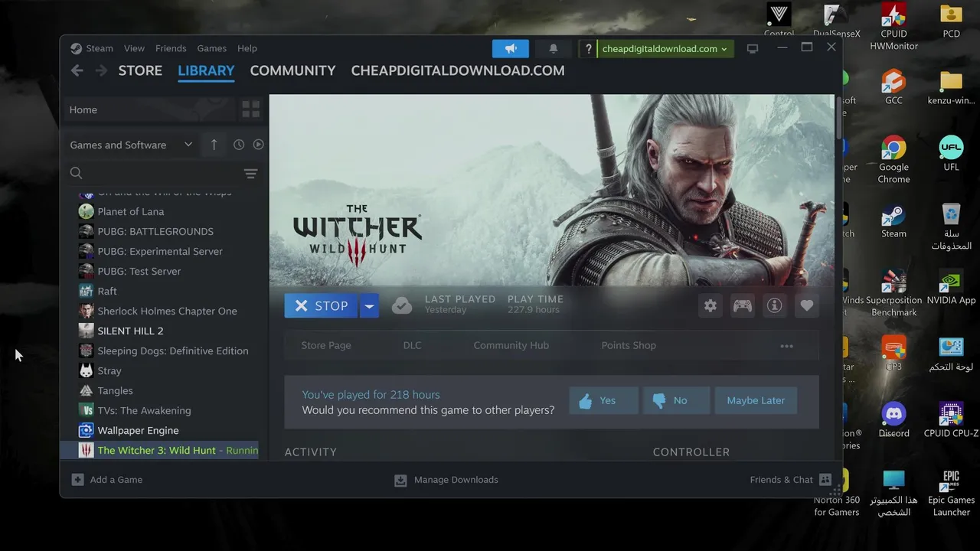This screenshot has height=551, width=980.
Task: Open the Steam announcements megaphone button
Action: click(511, 48)
